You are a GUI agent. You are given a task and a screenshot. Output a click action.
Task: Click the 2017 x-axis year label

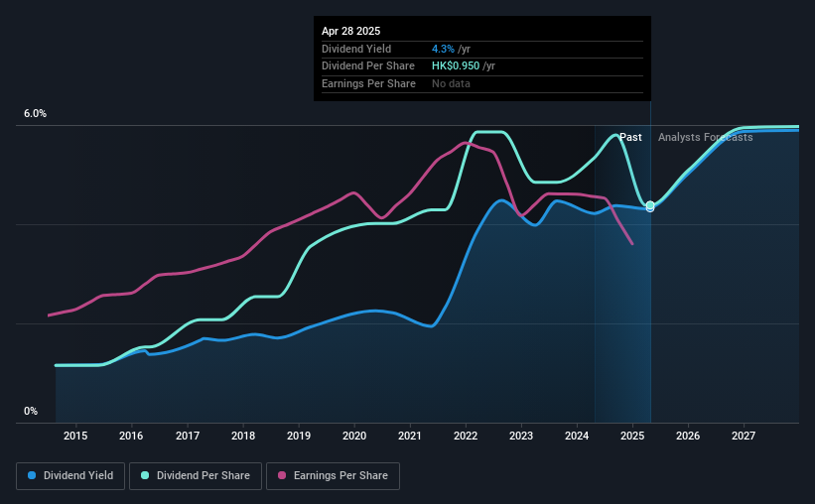(x=187, y=436)
